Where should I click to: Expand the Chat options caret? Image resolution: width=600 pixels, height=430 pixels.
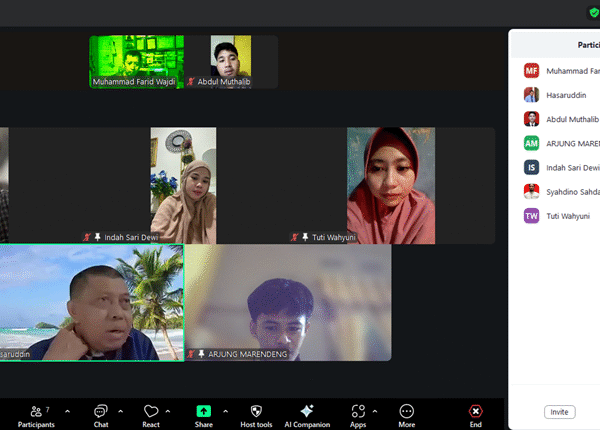121,412
